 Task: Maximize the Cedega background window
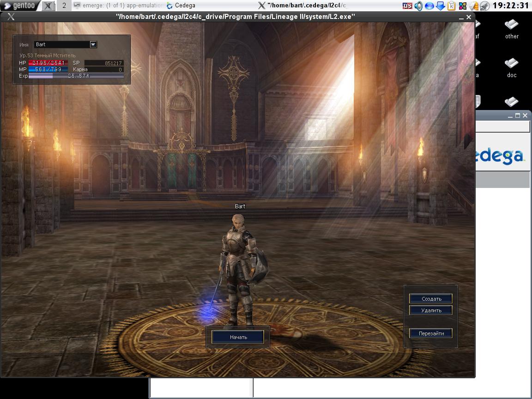click(517, 115)
